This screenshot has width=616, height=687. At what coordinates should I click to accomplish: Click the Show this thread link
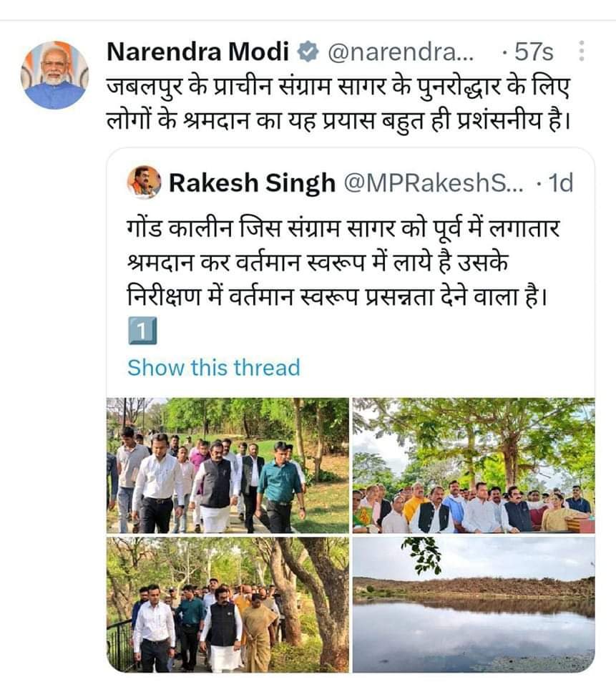click(213, 368)
